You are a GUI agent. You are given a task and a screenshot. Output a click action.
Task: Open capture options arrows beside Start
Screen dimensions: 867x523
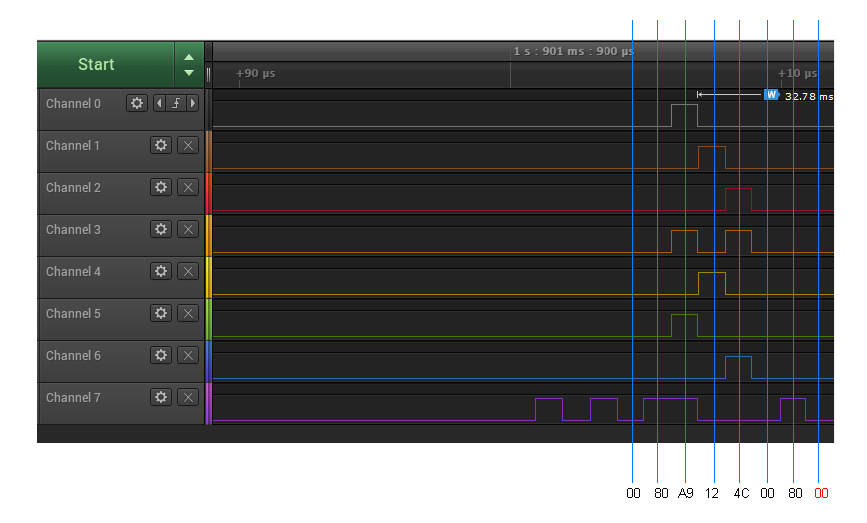pyautogui.click(x=189, y=65)
